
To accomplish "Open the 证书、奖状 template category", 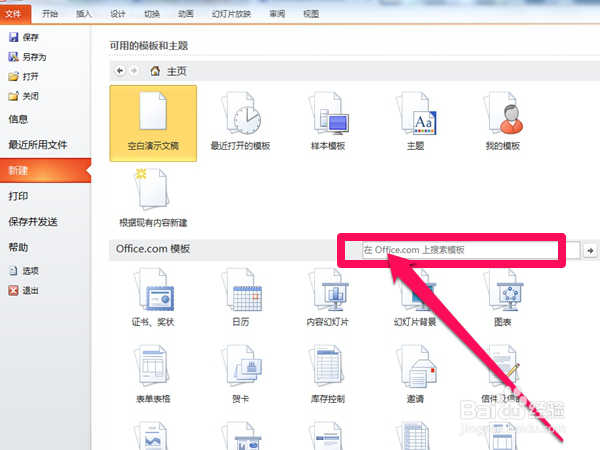I will pyautogui.click(x=153, y=298).
